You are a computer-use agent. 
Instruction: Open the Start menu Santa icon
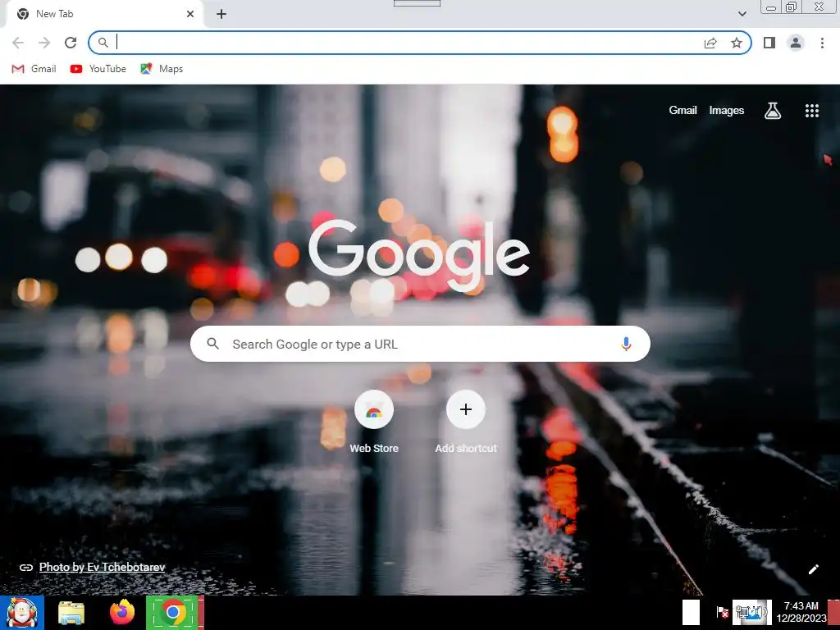pos(21,612)
